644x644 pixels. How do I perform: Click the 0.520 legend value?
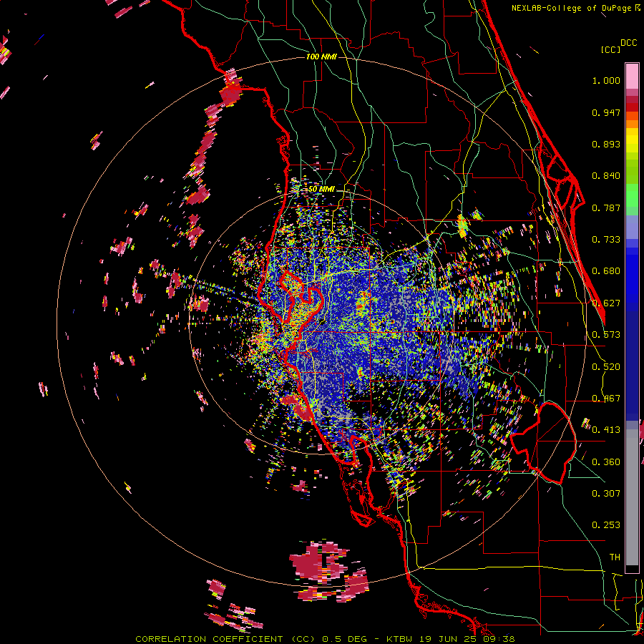point(606,367)
